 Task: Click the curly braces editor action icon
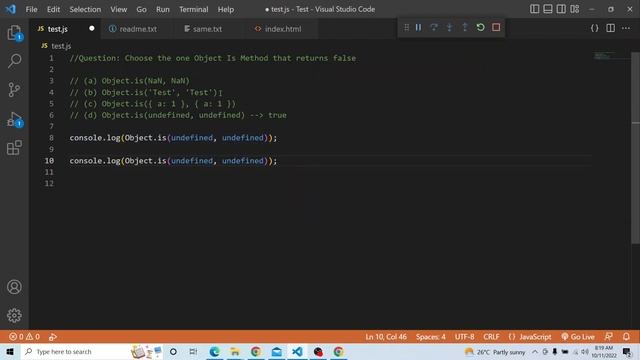[x=595, y=28]
